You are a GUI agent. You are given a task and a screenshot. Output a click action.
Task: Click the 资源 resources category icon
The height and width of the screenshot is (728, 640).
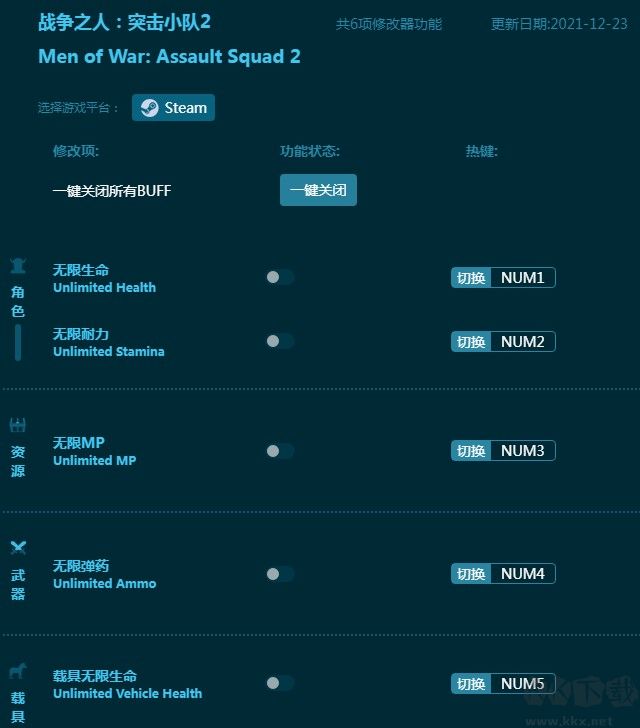[x=18, y=426]
